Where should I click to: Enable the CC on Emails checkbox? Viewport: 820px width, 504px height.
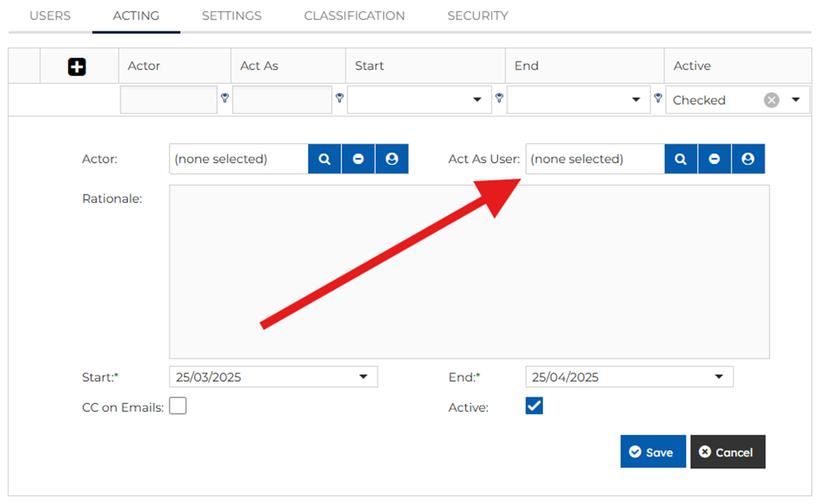tap(178, 406)
